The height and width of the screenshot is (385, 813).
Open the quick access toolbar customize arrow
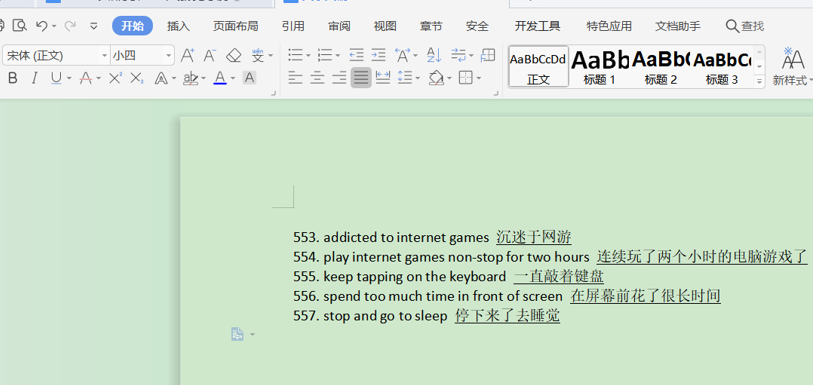(x=94, y=25)
